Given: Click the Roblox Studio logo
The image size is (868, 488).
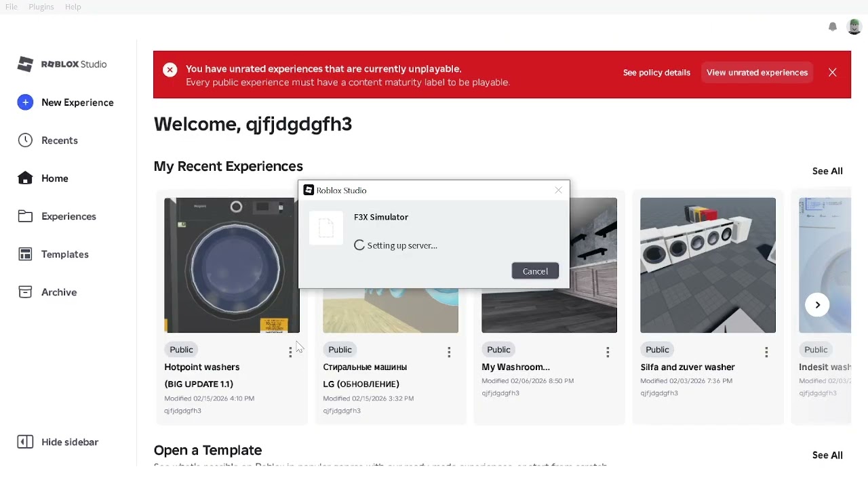Looking at the screenshot, I should (62, 64).
